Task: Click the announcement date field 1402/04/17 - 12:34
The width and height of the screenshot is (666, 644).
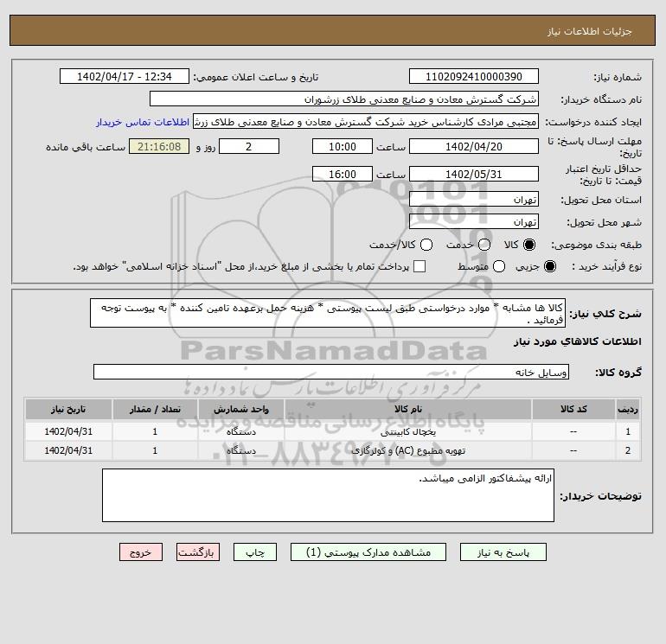Action: 125,76
